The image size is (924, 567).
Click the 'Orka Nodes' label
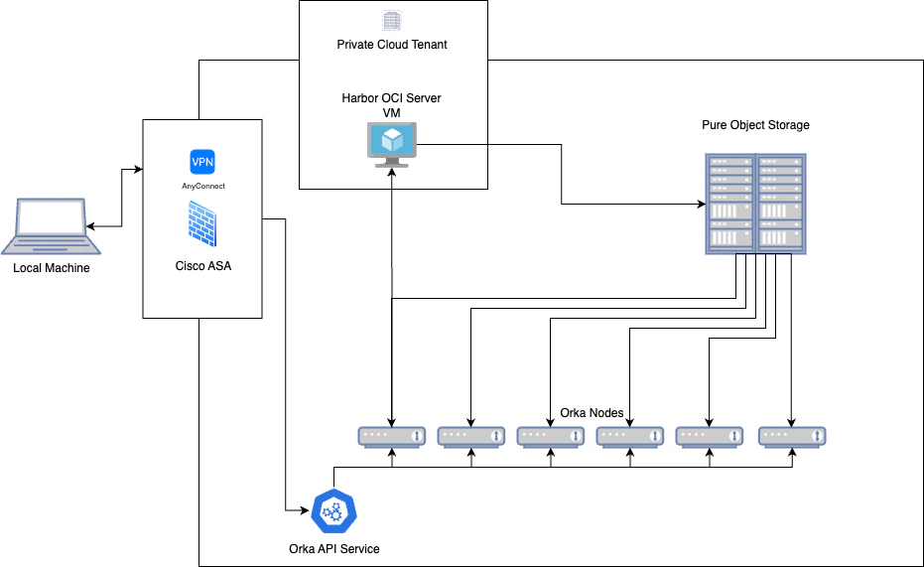[x=592, y=413]
